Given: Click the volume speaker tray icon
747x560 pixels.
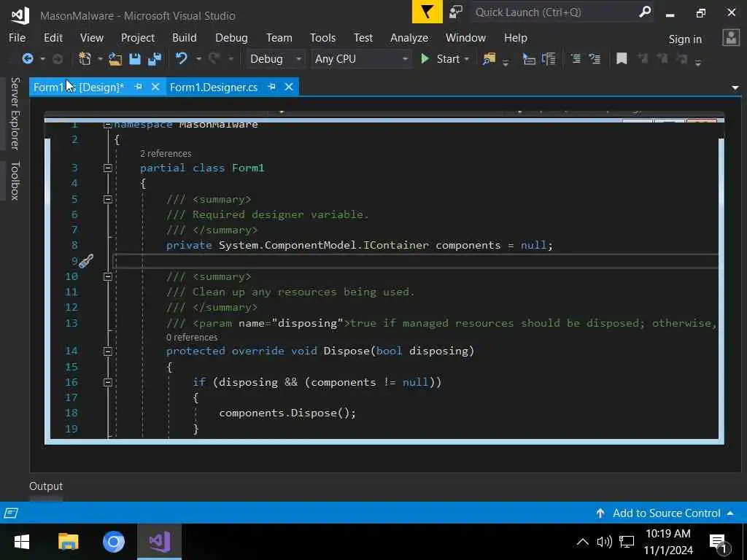Looking at the screenshot, I should point(604,542).
